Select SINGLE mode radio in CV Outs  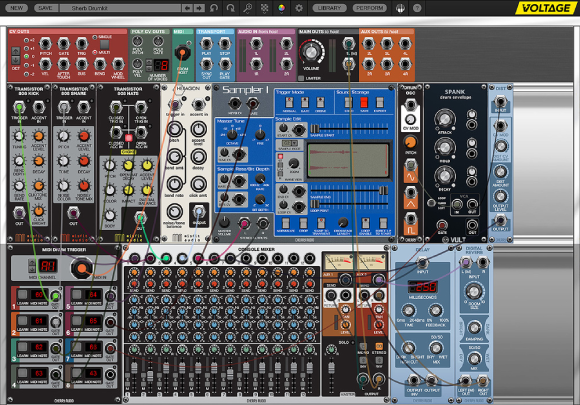click(95, 37)
